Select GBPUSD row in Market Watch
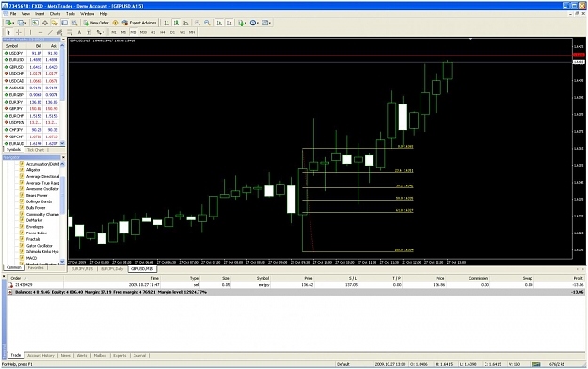 click(31, 67)
